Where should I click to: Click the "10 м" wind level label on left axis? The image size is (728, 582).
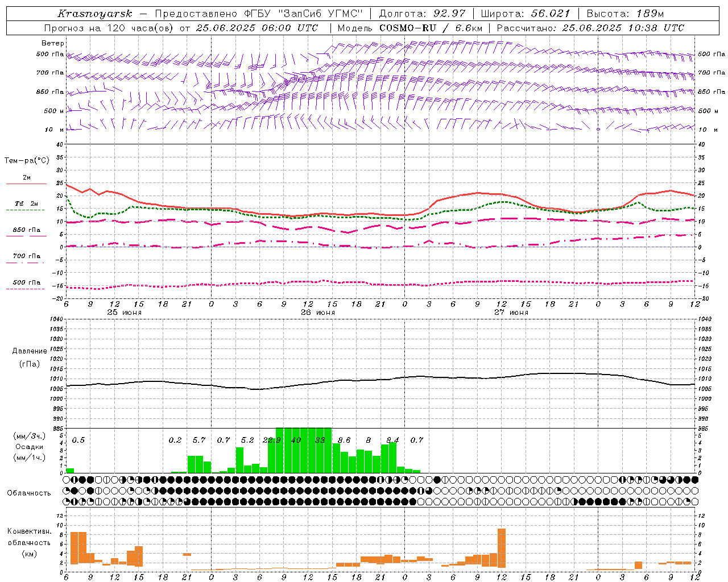click(55, 130)
